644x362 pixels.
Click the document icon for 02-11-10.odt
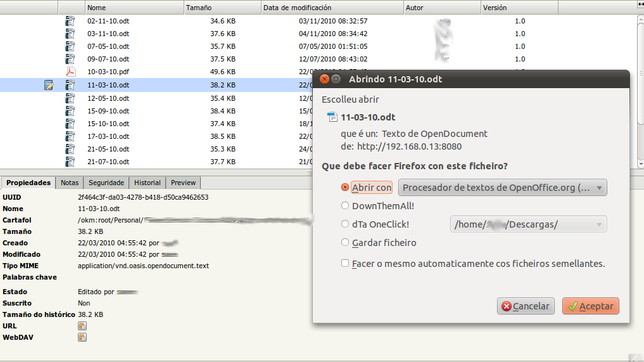click(70, 20)
